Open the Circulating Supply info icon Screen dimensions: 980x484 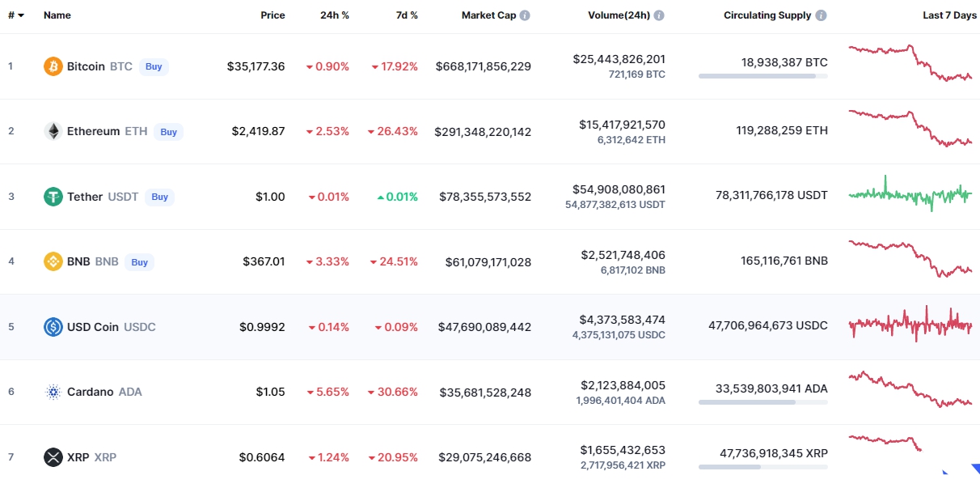(x=822, y=15)
